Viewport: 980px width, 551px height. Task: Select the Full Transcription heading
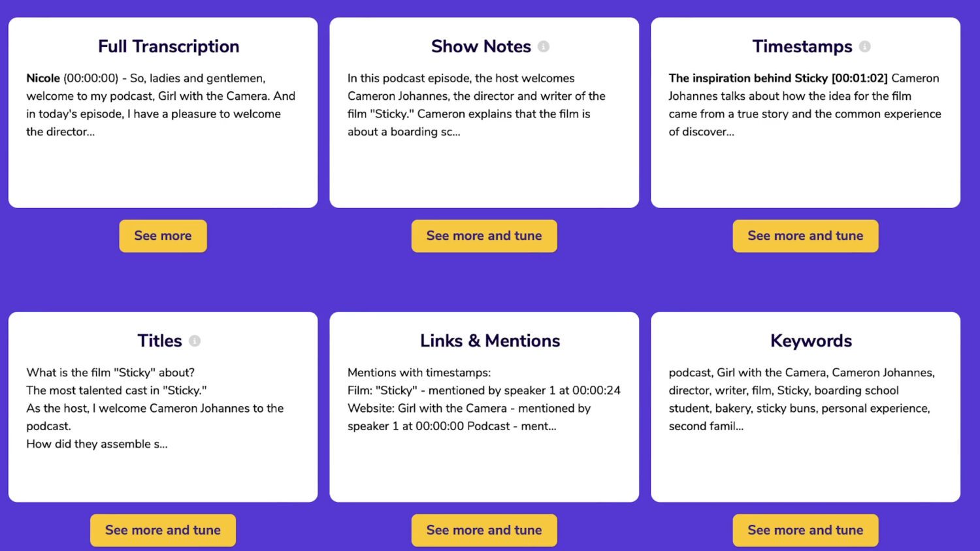[169, 46]
